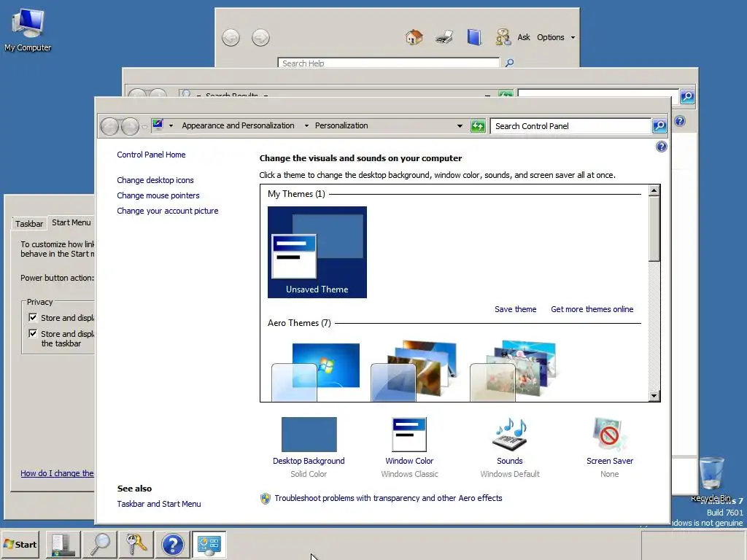This screenshot has width=747, height=560.
Task: Click the Search Control Panel magnifier button
Action: pyautogui.click(x=659, y=125)
